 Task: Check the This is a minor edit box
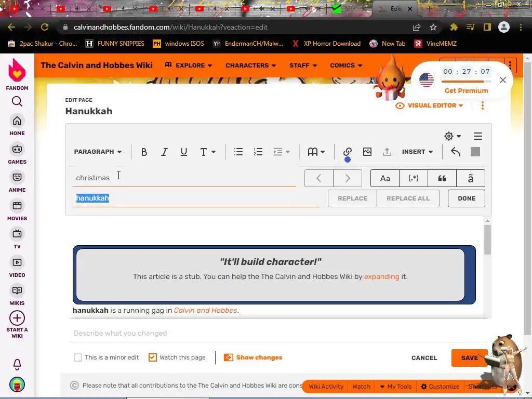pos(78,357)
